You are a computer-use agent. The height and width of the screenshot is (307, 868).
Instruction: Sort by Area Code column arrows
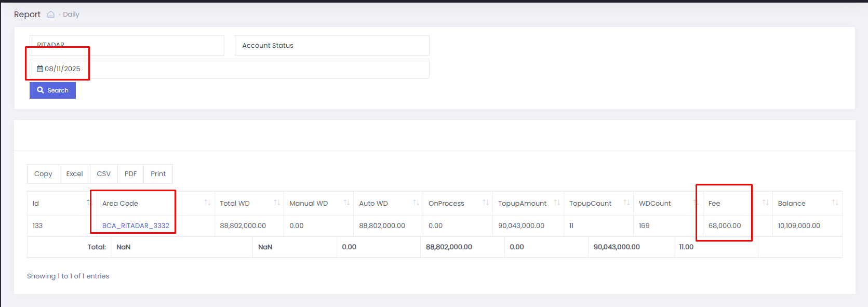pos(207,203)
